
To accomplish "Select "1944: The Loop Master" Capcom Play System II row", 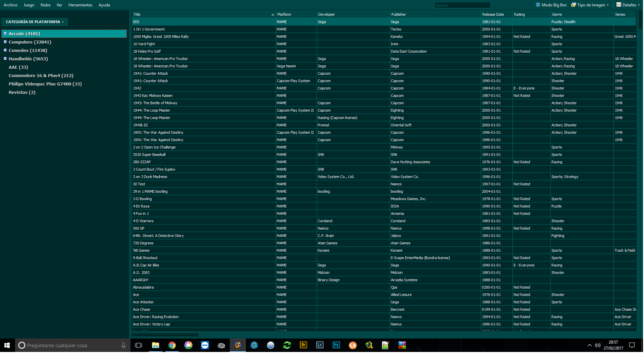I will click(384, 110).
